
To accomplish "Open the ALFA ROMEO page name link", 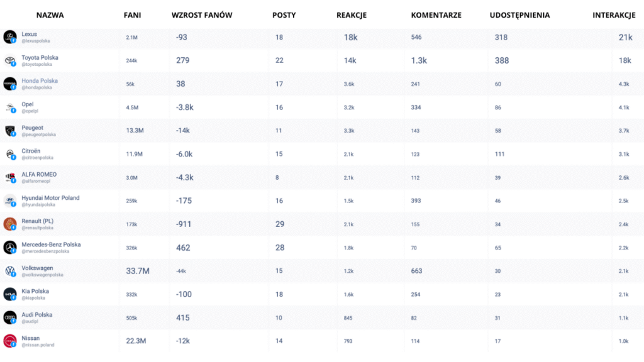I will pos(39,175).
